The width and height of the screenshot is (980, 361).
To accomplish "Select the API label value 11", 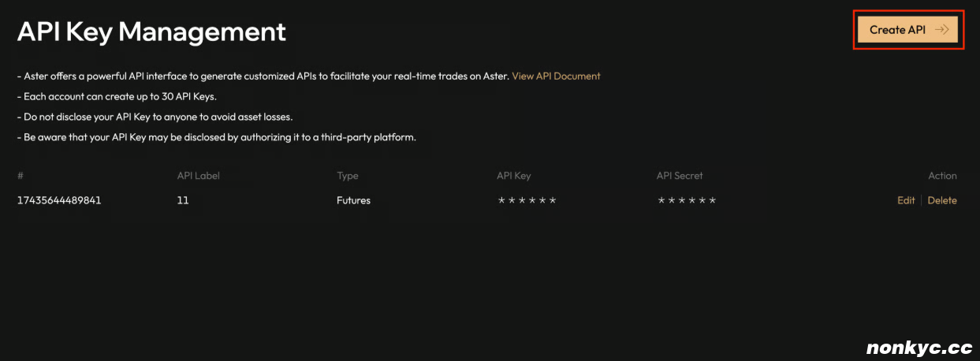I will tap(183, 200).
